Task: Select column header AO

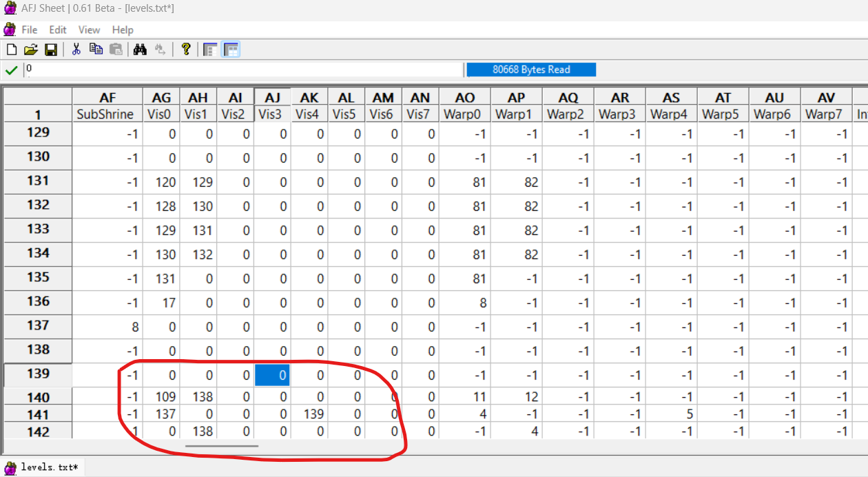Action: [x=465, y=97]
